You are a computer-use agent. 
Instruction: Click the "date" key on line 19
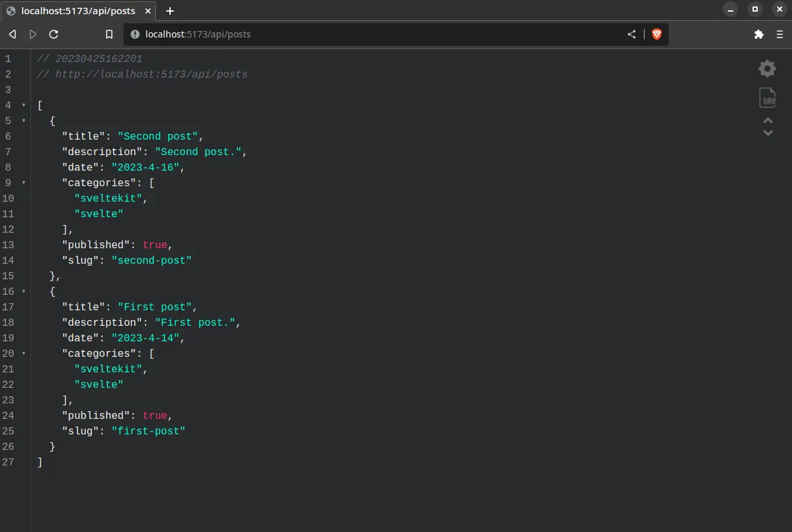[x=80, y=338]
